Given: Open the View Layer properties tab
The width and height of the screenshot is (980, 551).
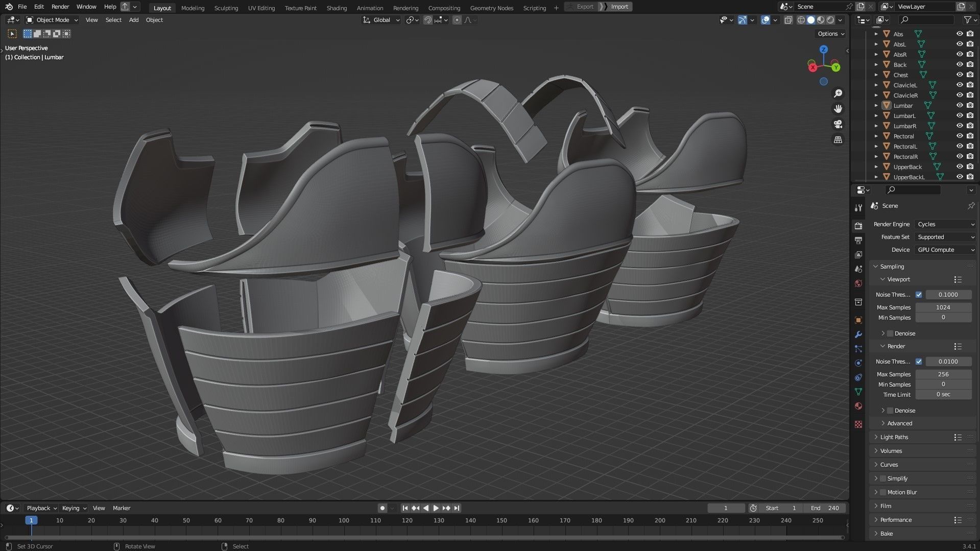Looking at the screenshot, I should click(858, 254).
